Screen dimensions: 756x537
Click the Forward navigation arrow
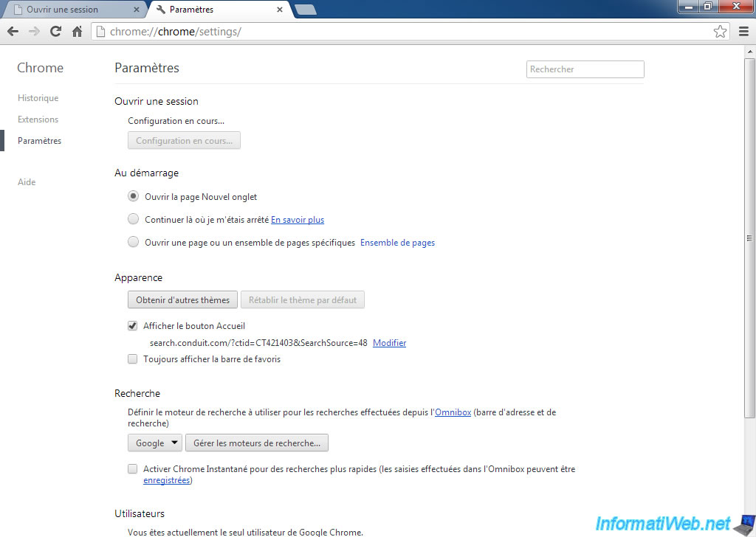pyautogui.click(x=34, y=32)
